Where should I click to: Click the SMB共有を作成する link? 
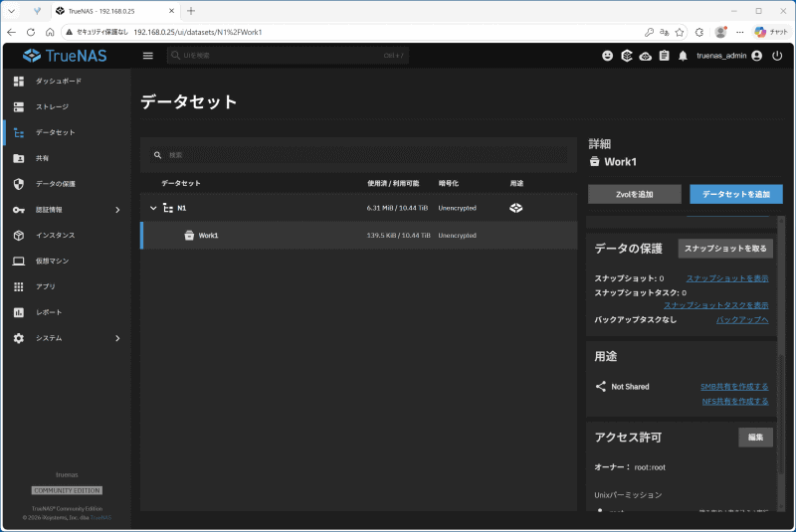point(734,387)
